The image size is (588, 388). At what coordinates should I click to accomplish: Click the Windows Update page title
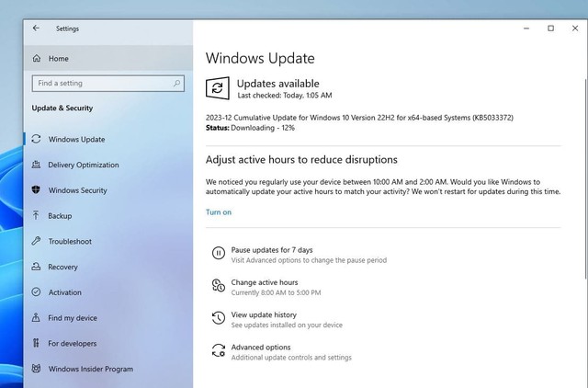(x=260, y=58)
